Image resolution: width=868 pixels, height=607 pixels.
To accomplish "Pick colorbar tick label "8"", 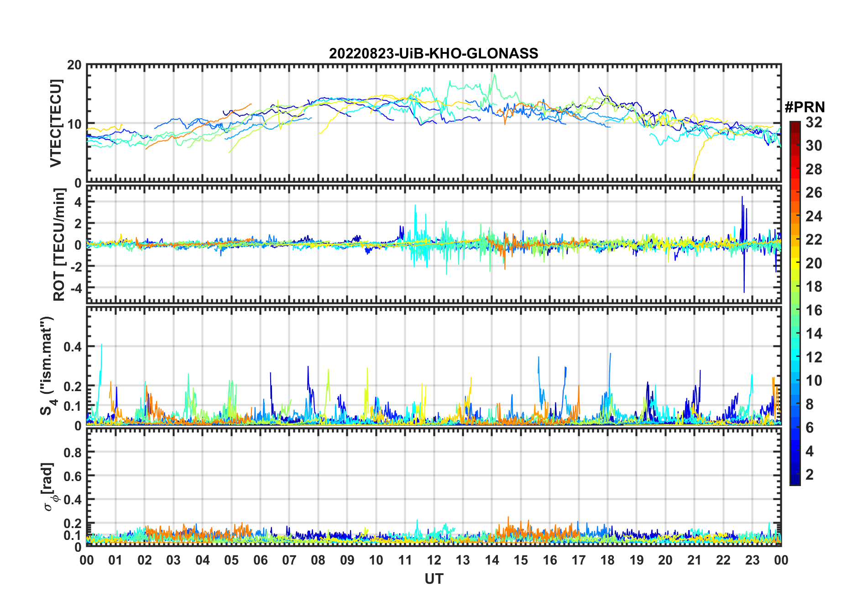I will click(810, 404).
